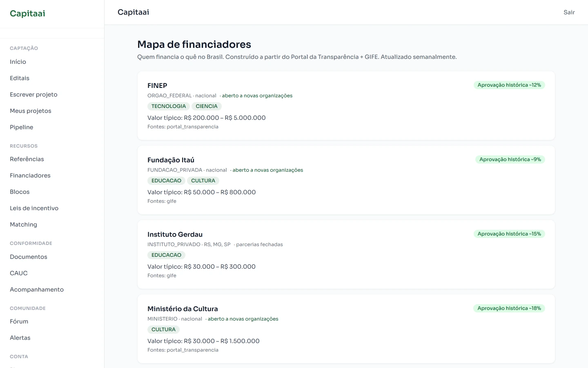
Task: Click the Fundação Itaú card title
Action: 171,160
